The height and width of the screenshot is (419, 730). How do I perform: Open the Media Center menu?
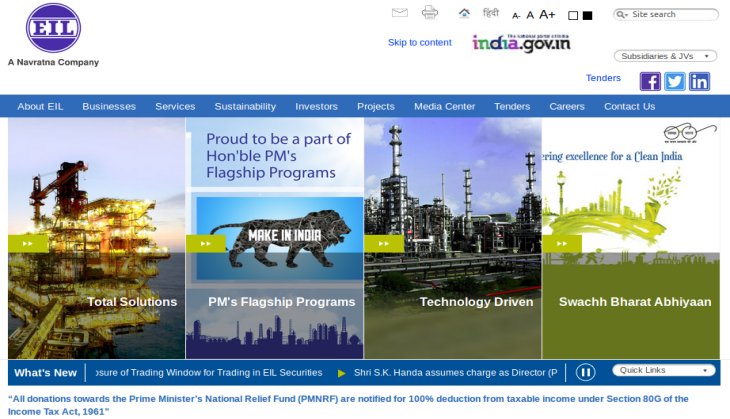click(x=445, y=107)
